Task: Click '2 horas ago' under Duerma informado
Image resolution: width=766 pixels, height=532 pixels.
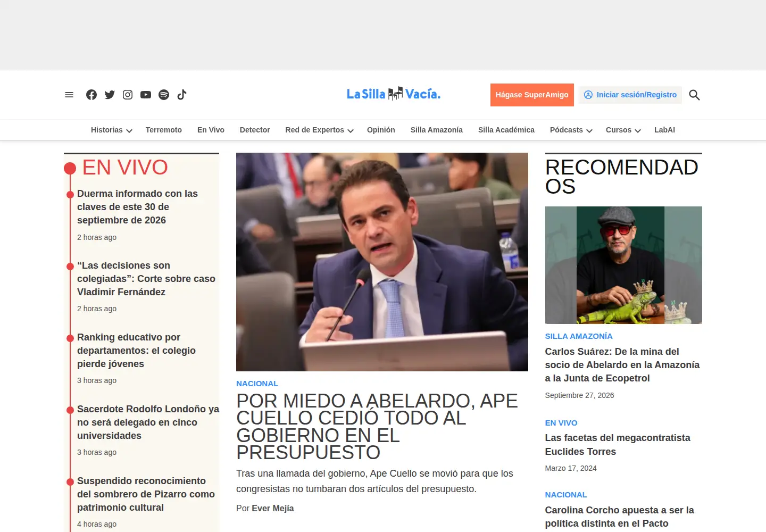Action: coord(97,237)
